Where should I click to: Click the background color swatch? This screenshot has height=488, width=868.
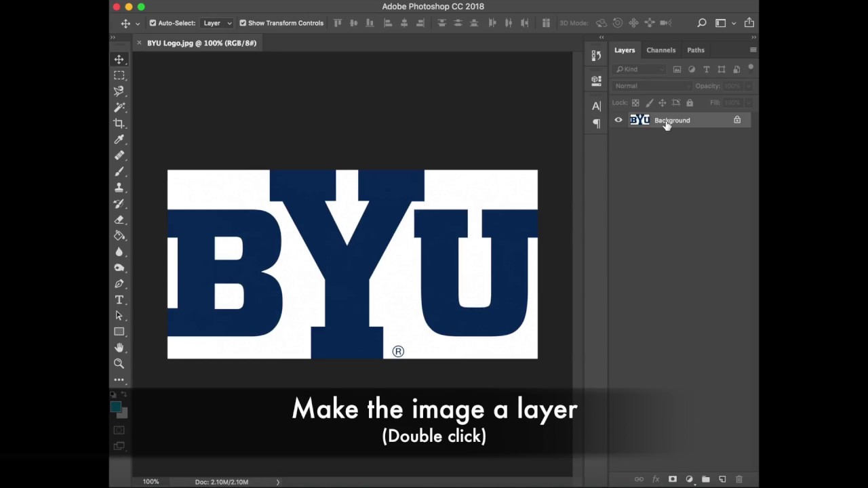(123, 413)
